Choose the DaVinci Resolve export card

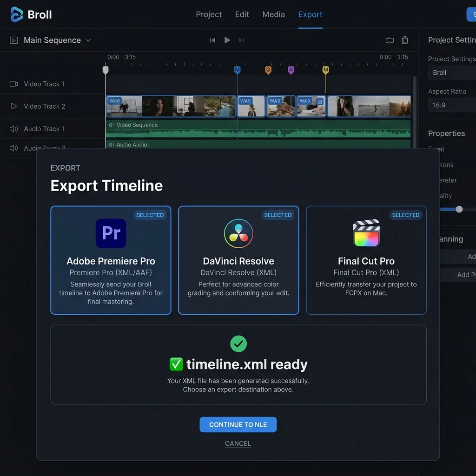(238, 260)
